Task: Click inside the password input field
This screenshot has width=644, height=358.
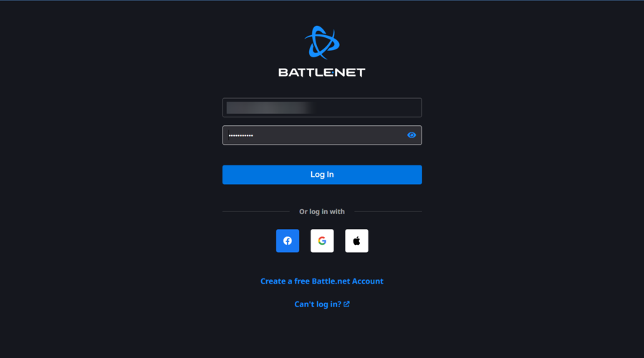Action: (x=322, y=135)
